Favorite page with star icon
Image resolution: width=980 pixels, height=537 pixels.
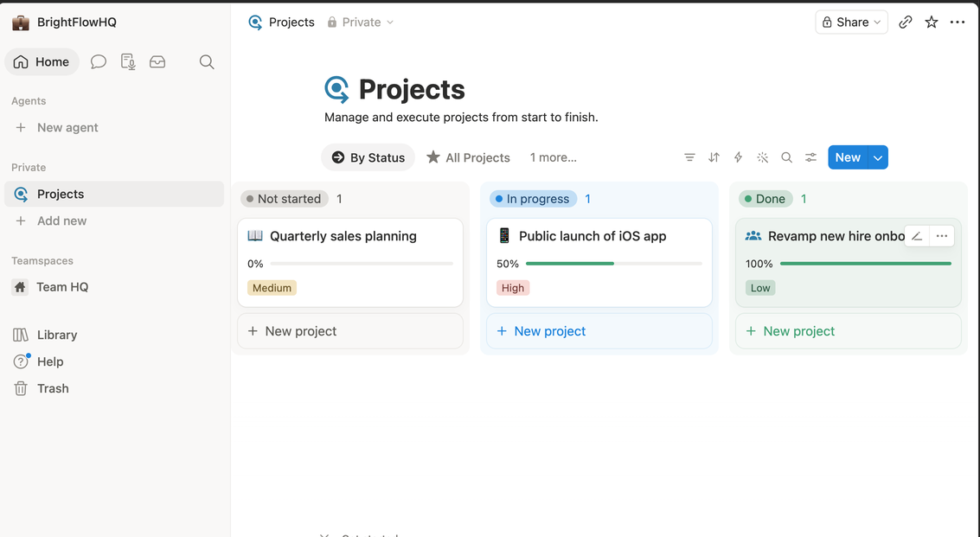pyautogui.click(x=932, y=22)
